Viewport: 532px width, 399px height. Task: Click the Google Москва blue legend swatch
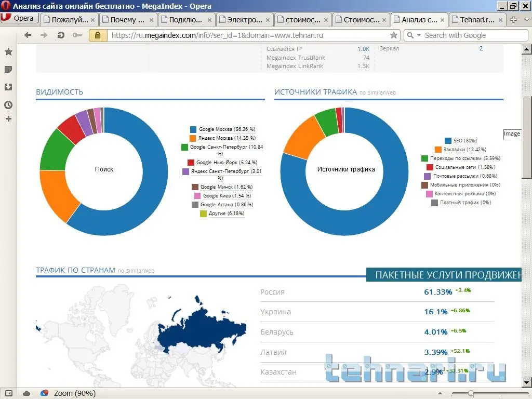pos(193,129)
